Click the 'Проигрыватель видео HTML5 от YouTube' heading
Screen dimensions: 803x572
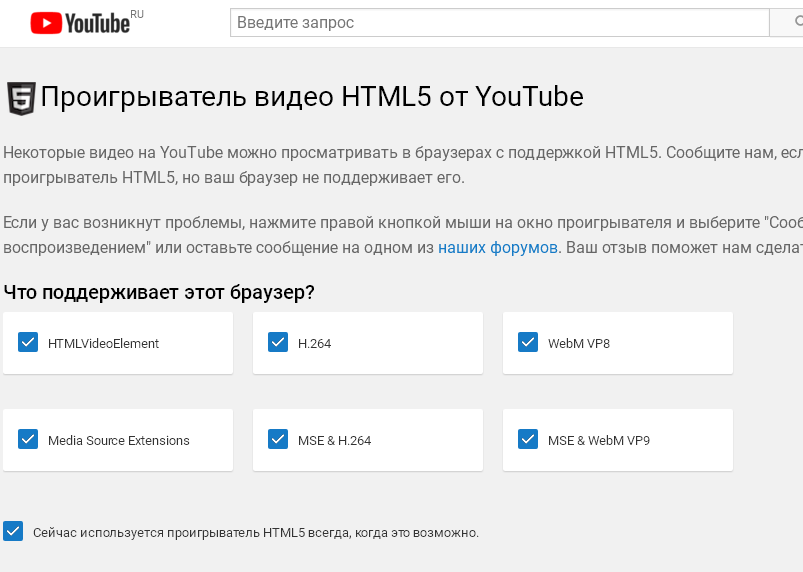pyautogui.click(x=312, y=97)
